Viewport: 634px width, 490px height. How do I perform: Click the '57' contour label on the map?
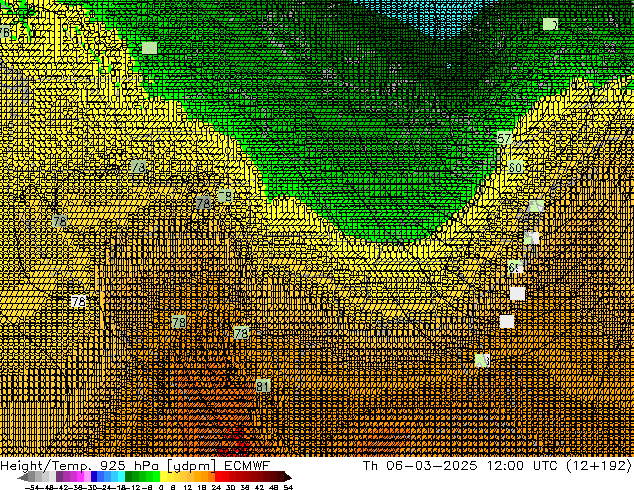click(x=504, y=139)
